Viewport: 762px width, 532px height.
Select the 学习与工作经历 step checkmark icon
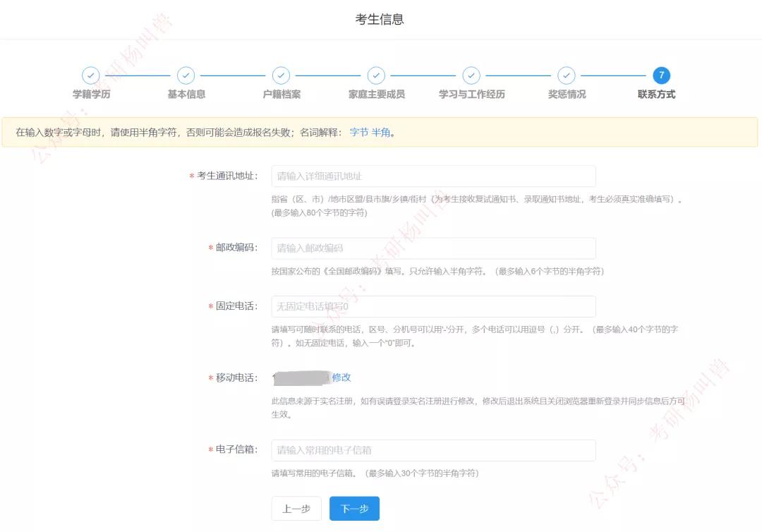tap(471, 75)
